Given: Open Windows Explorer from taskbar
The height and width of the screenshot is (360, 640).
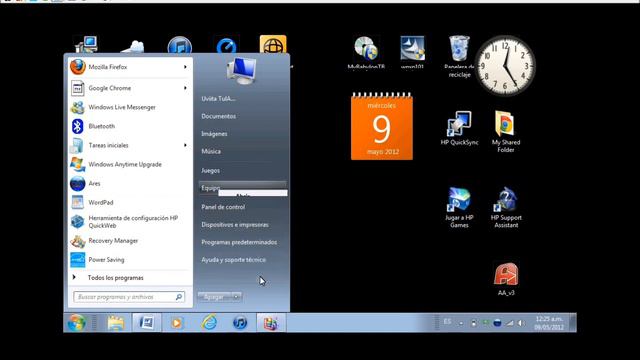Looking at the screenshot, I should 116,323.
